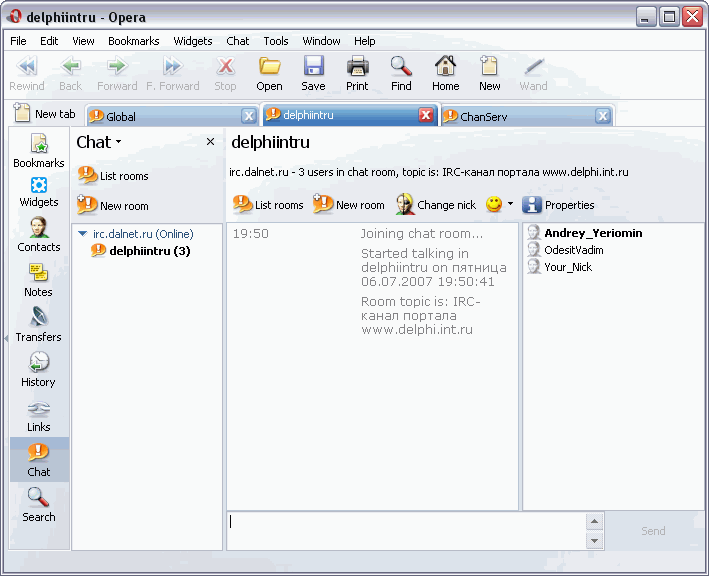Viewport: 709px width, 576px height.
Task: Switch to the ChanServ tab
Action: point(520,116)
